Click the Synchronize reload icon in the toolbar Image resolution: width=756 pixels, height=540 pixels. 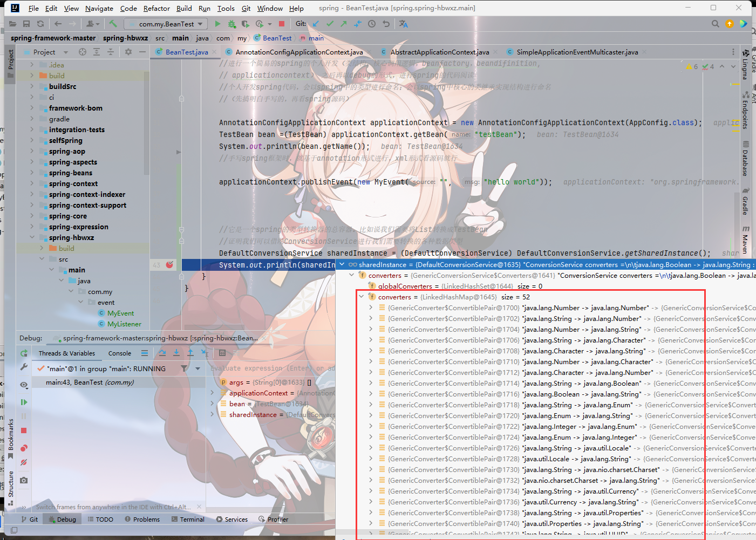[40, 24]
